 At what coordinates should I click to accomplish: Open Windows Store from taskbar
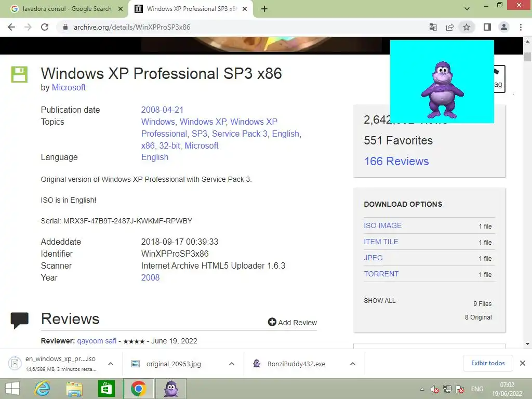pos(106,389)
